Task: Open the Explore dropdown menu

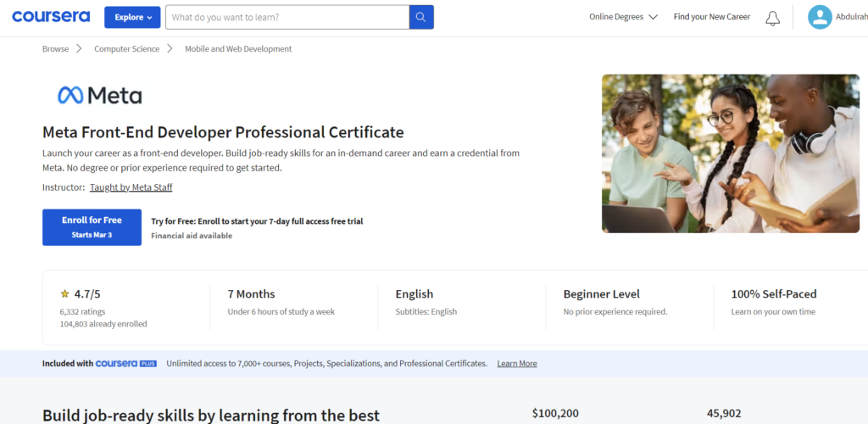Action: coord(132,17)
